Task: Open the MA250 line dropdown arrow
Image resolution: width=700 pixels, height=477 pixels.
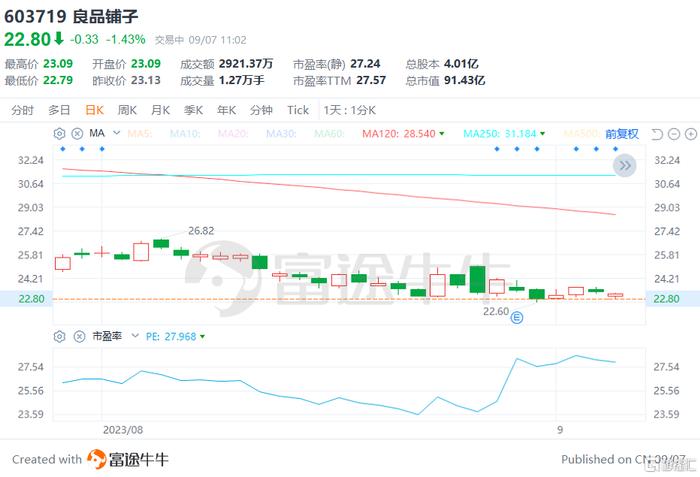Action: tap(542, 134)
